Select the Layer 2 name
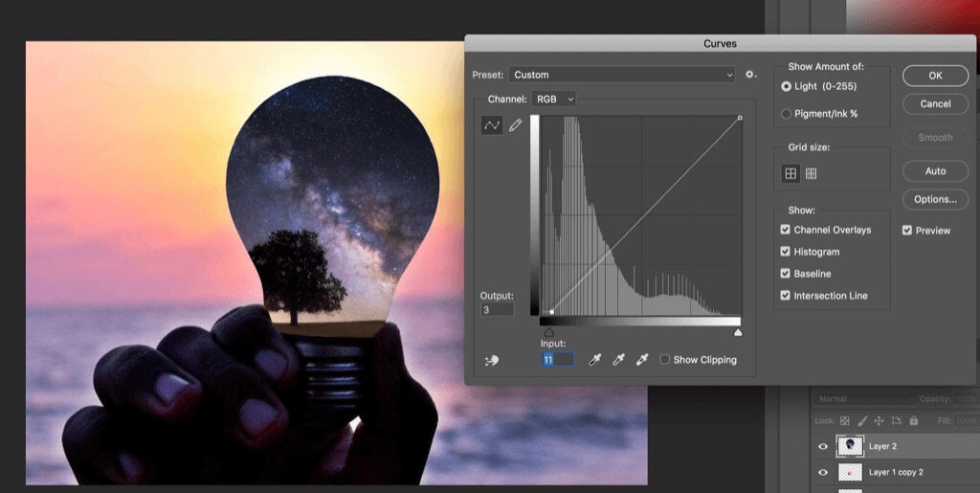This screenshot has width=980, height=493. [x=882, y=446]
